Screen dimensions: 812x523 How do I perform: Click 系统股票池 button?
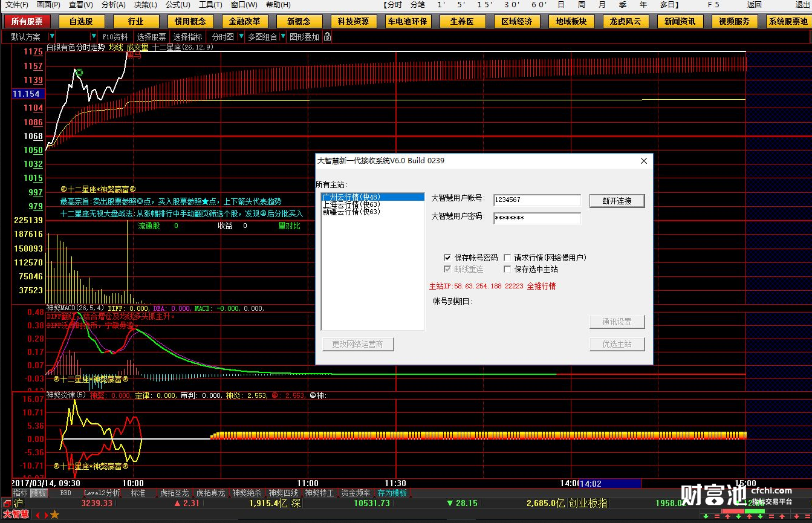tap(788, 21)
